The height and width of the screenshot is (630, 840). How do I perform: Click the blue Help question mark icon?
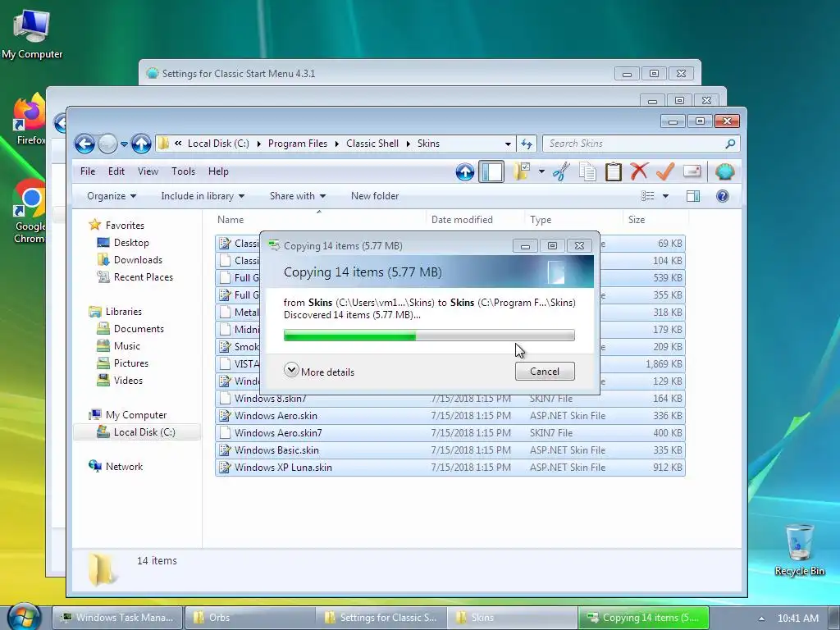pos(722,196)
